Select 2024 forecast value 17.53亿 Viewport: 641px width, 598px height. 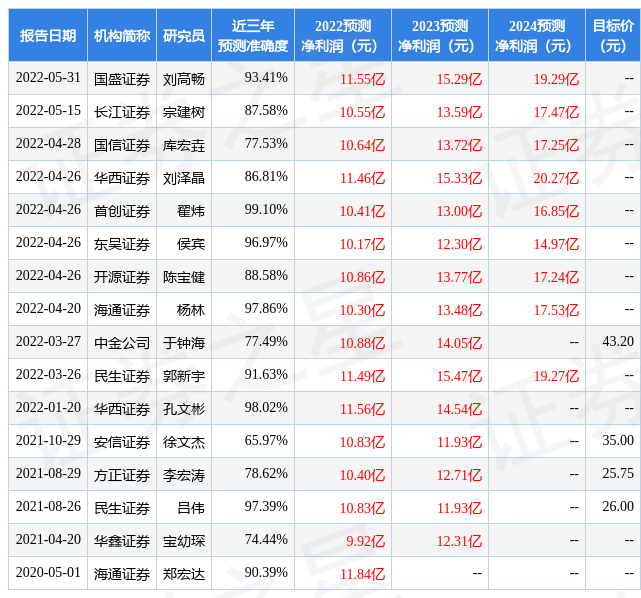point(556,310)
